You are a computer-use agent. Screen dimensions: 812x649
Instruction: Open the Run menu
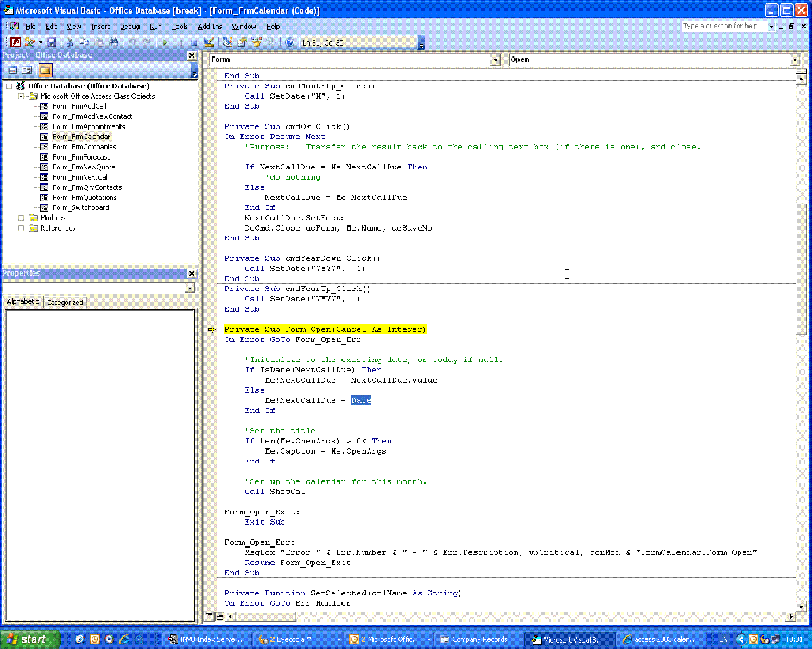tap(155, 26)
